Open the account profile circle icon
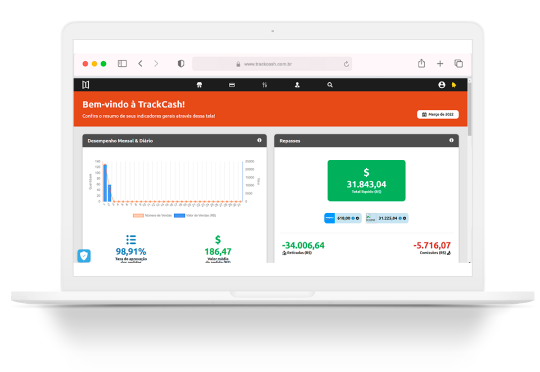The image size is (540, 372). (x=442, y=85)
